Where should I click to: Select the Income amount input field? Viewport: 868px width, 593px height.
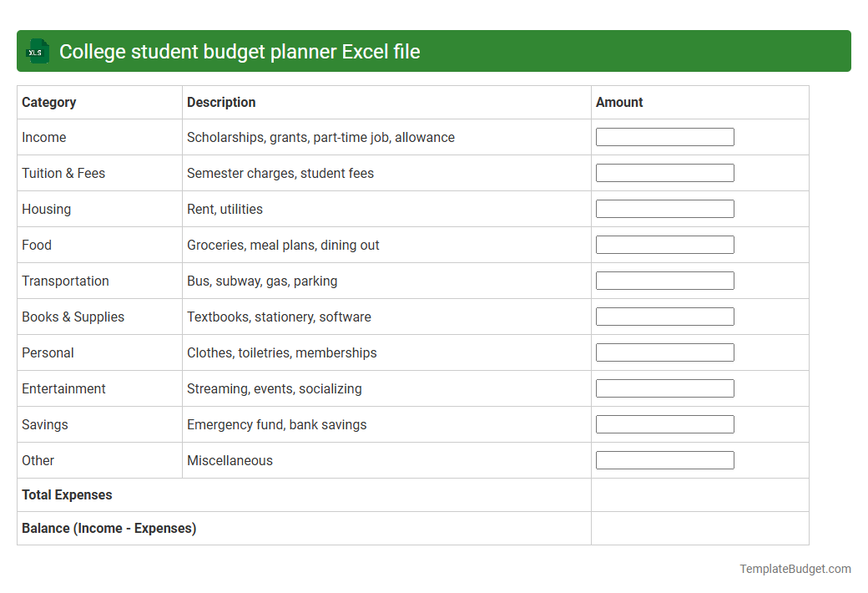pos(664,136)
